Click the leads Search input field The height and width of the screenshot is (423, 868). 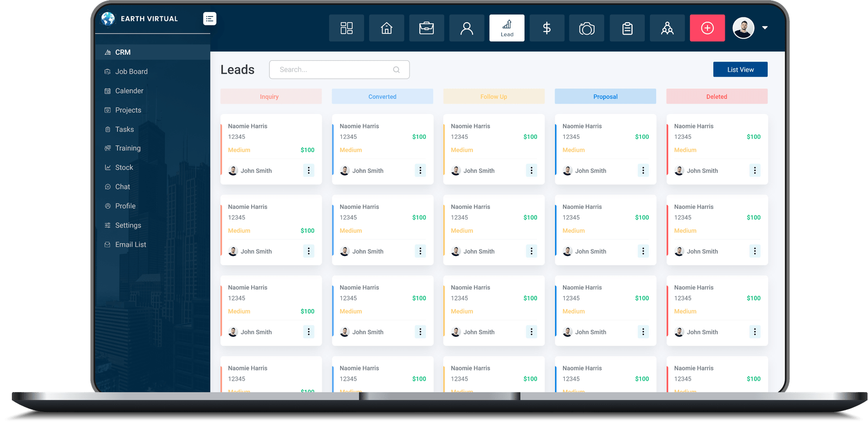(334, 69)
